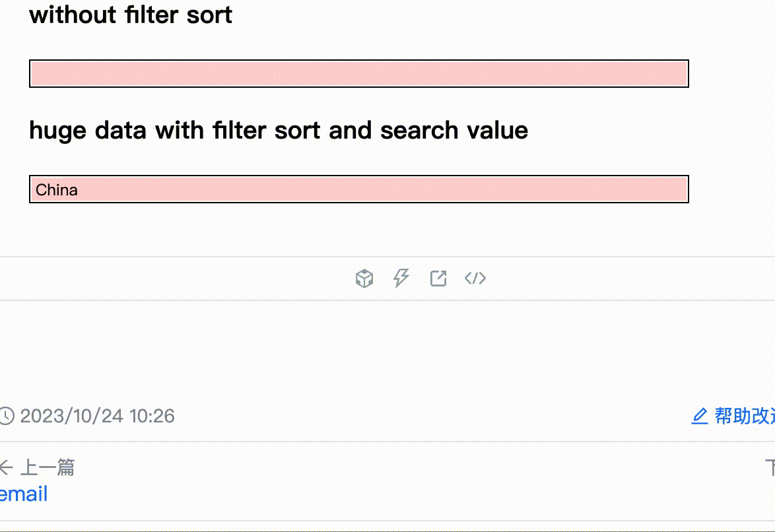Show source code with the </> icon

click(x=475, y=279)
